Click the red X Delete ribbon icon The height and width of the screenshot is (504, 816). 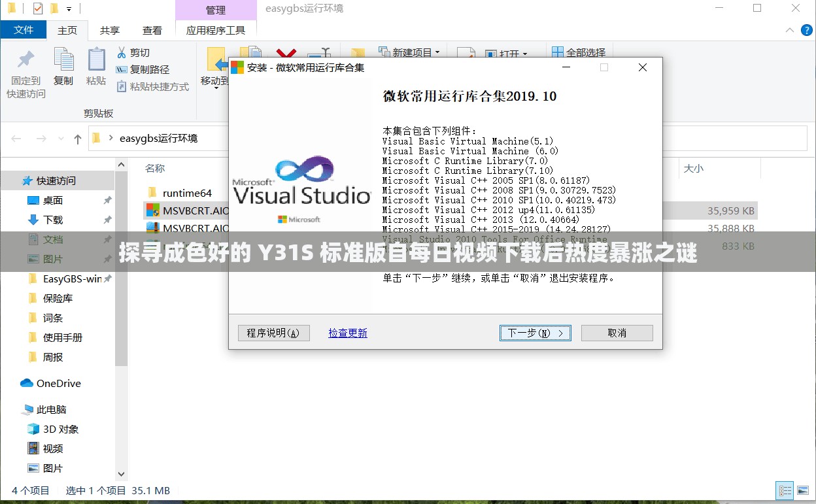click(x=286, y=52)
